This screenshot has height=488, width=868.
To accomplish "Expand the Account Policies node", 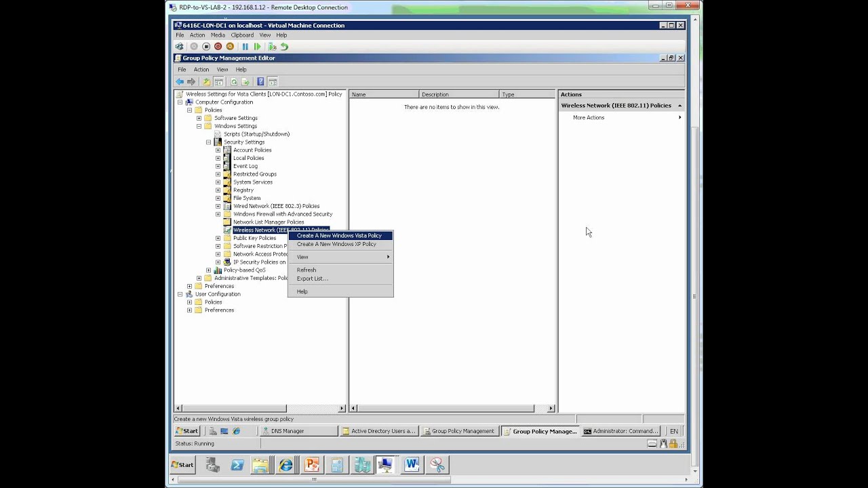I will point(218,150).
